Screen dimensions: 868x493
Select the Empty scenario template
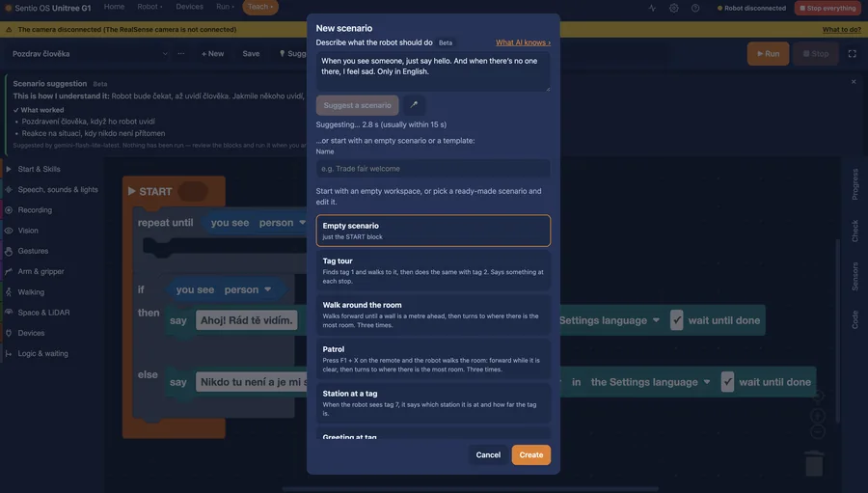[433, 231]
